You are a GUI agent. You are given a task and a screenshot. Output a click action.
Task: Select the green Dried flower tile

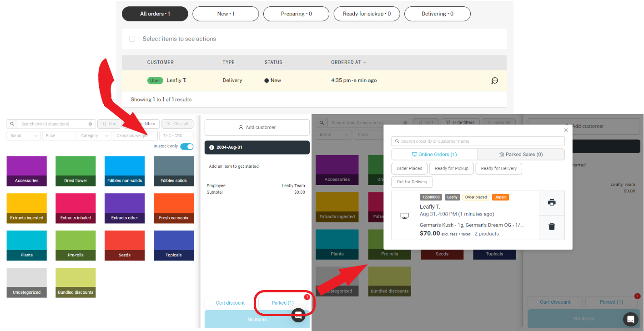pyautogui.click(x=75, y=171)
